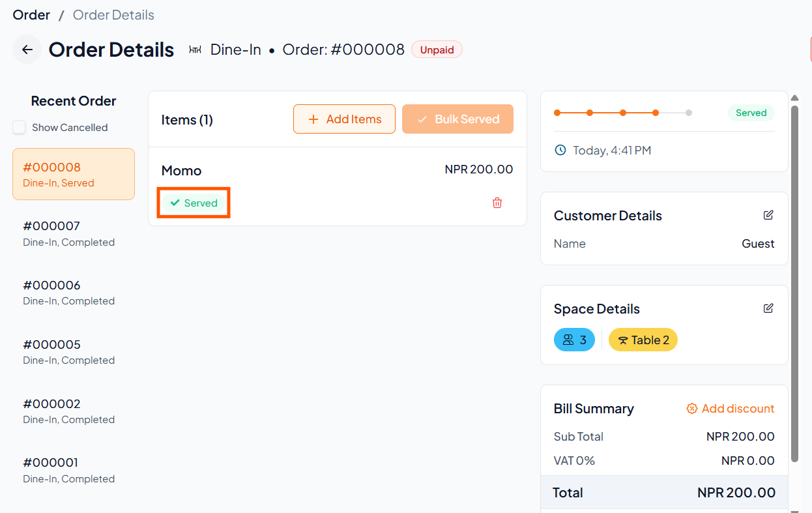Click the guest count 3 badge
This screenshot has width=812, height=513.
click(x=574, y=340)
